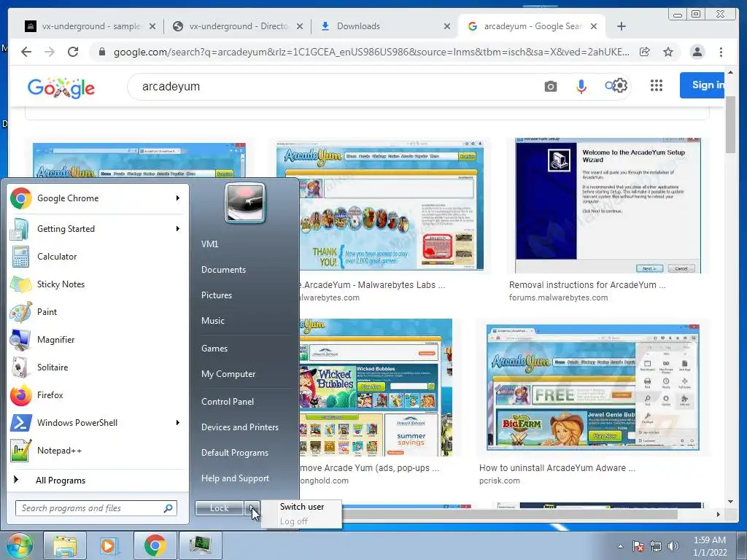Start Solitaire from the Start menu
747x560 pixels.
click(x=96, y=367)
